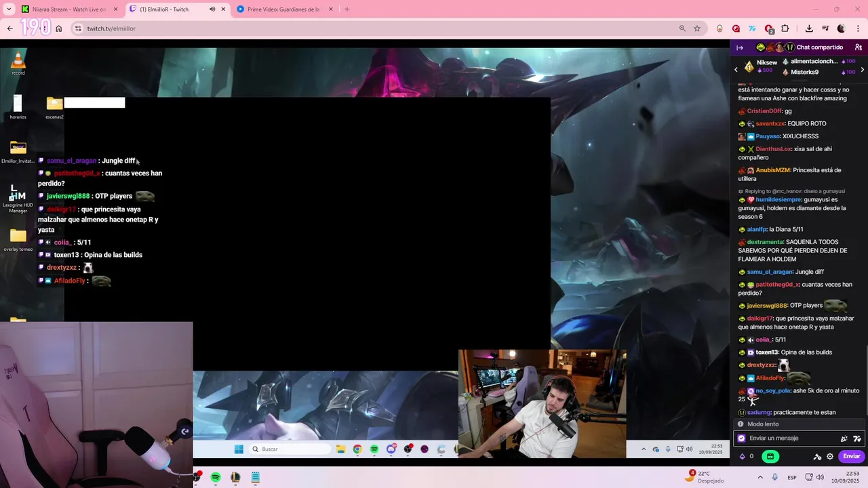Open the volume speaker tray icon

[820, 477]
